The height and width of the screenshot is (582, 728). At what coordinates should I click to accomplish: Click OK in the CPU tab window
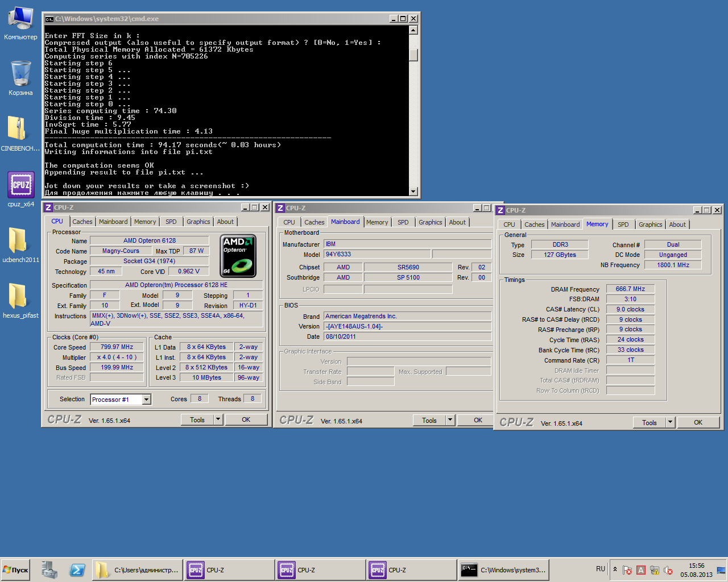pyautogui.click(x=246, y=419)
